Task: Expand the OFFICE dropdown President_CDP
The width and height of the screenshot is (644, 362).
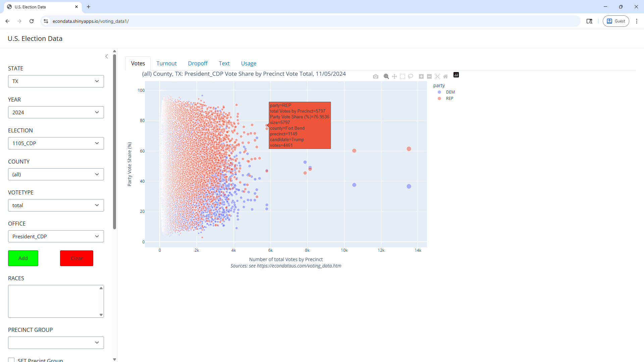Action: coord(56,236)
